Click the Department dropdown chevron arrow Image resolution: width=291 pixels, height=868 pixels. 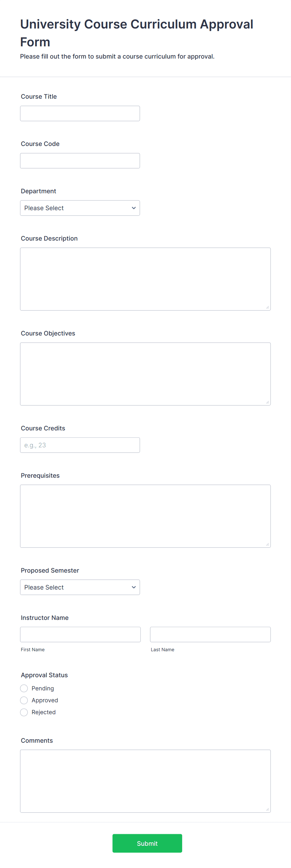[x=134, y=208]
